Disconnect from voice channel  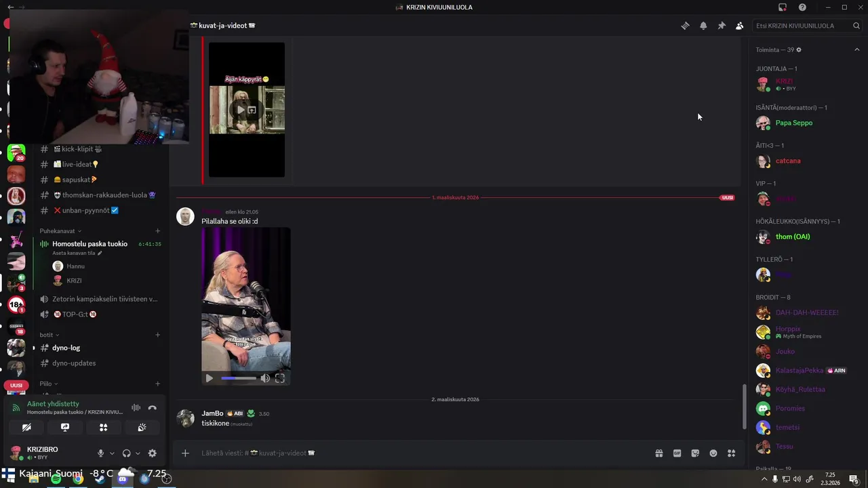[x=153, y=407]
